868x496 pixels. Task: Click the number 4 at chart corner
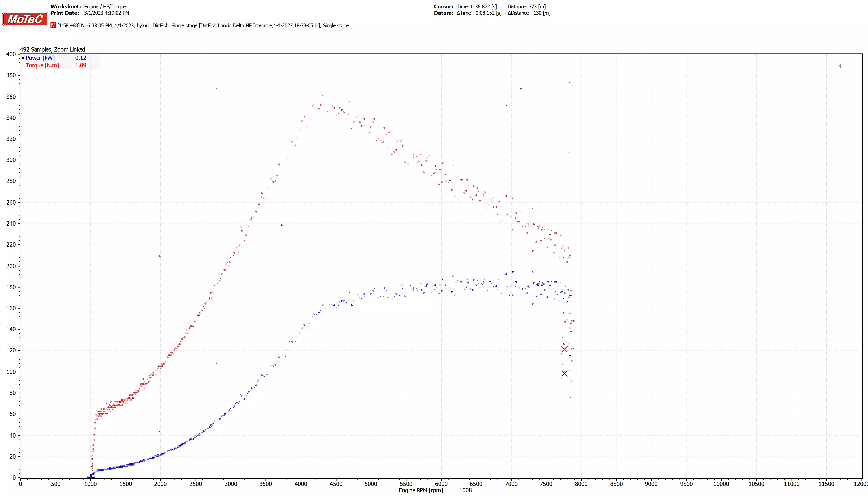click(x=840, y=66)
